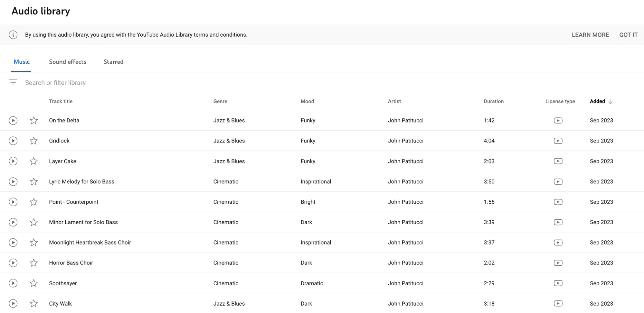The width and height of the screenshot is (644, 313).
Task: Click the info icon in terms banner
Action: point(13,35)
